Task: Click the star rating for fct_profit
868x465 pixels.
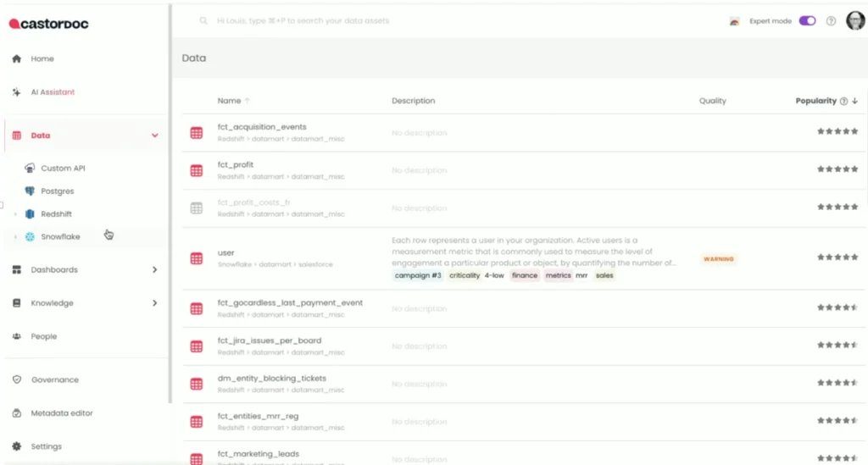Action: (x=837, y=169)
